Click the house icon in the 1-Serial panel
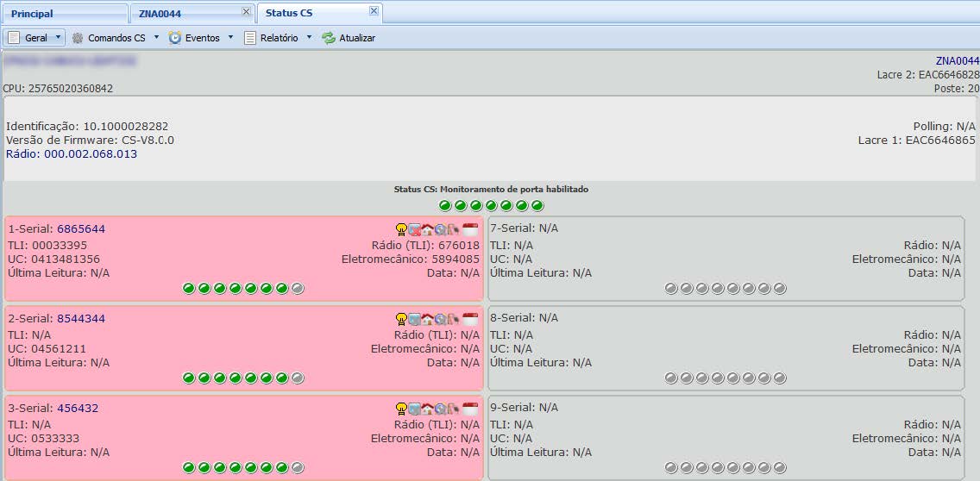The width and height of the screenshot is (980, 481). pyautogui.click(x=427, y=229)
